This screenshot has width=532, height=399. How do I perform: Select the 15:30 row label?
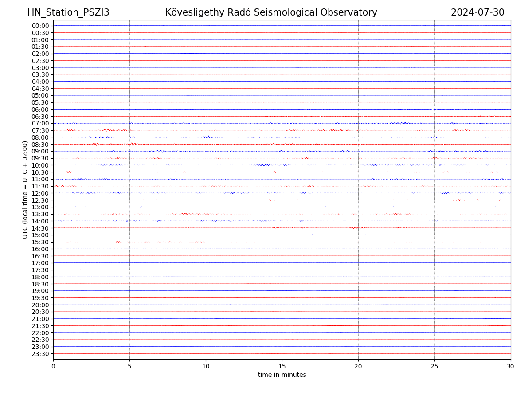click(x=40, y=242)
